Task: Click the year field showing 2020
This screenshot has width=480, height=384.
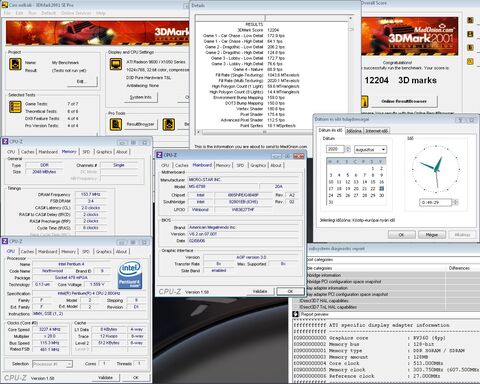Action: pos(335,149)
